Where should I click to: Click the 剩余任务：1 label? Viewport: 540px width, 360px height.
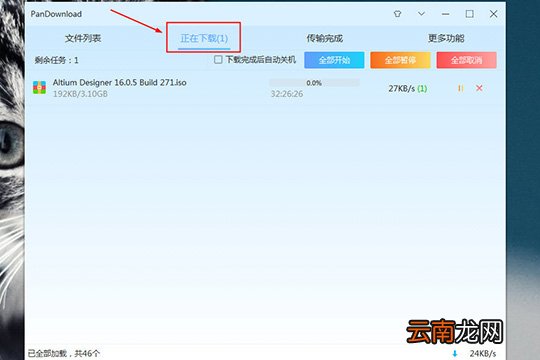(x=56, y=60)
